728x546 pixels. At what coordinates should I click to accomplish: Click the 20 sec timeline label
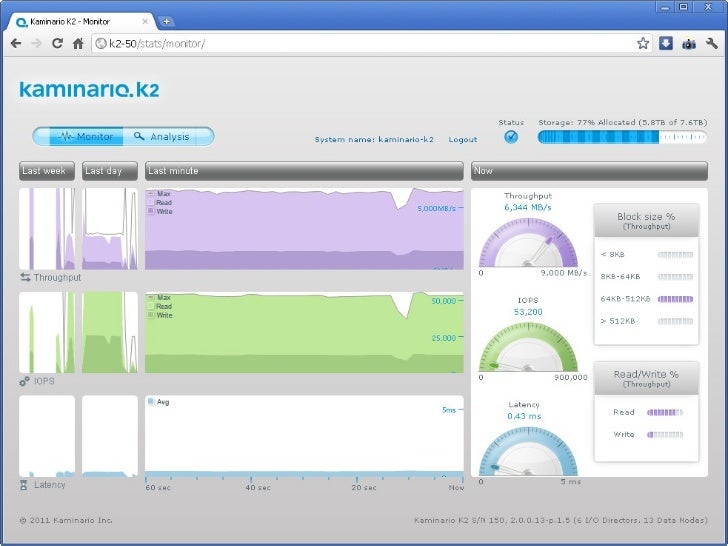[364, 488]
